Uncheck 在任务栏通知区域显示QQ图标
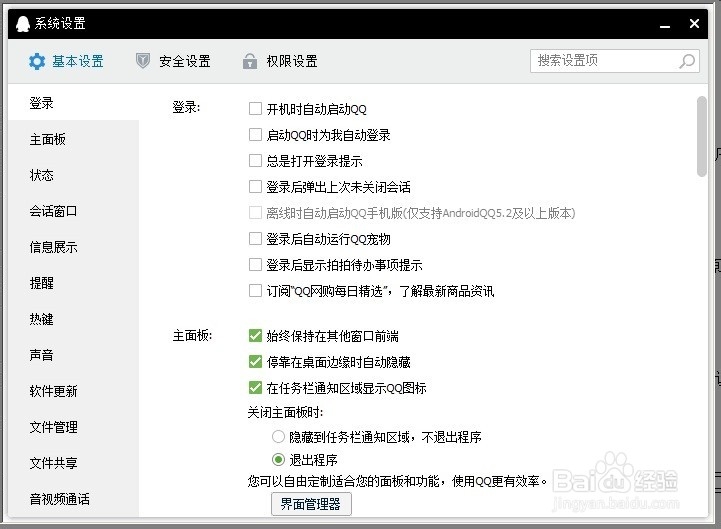This screenshot has width=721, height=529. (x=255, y=388)
